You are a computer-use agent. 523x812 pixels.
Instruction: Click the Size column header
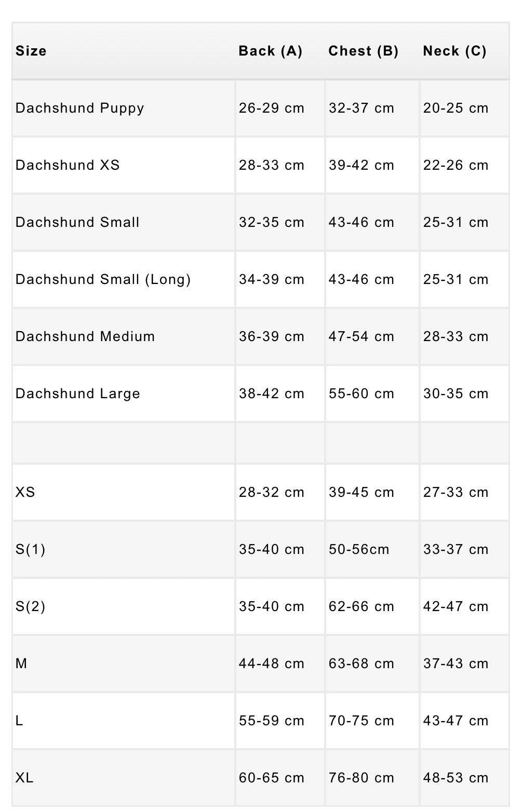31,51
